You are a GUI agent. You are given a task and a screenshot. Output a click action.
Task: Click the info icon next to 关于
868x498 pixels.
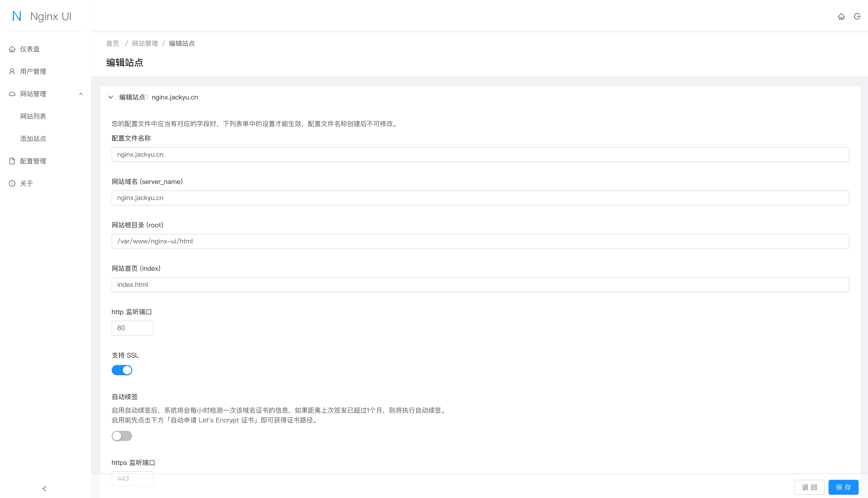(x=12, y=183)
